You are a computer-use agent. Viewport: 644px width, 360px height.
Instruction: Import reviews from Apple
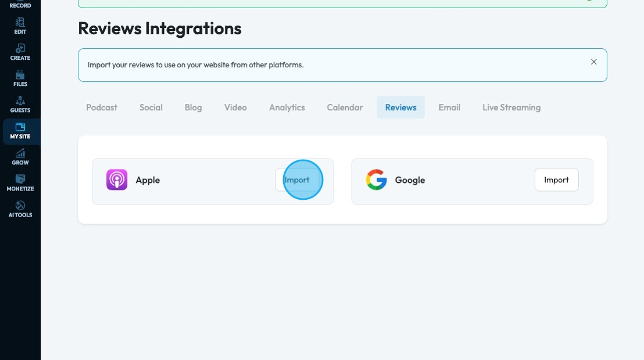tap(297, 180)
